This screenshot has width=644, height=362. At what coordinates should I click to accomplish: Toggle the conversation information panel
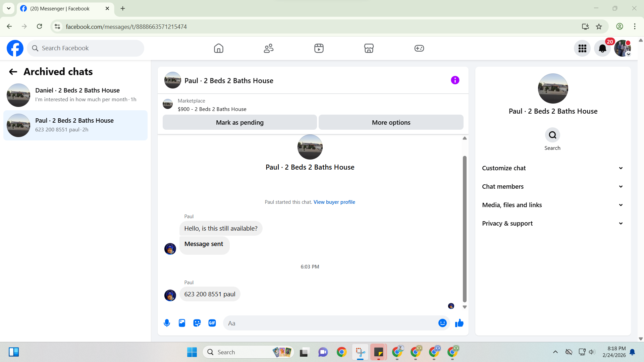pos(455,80)
